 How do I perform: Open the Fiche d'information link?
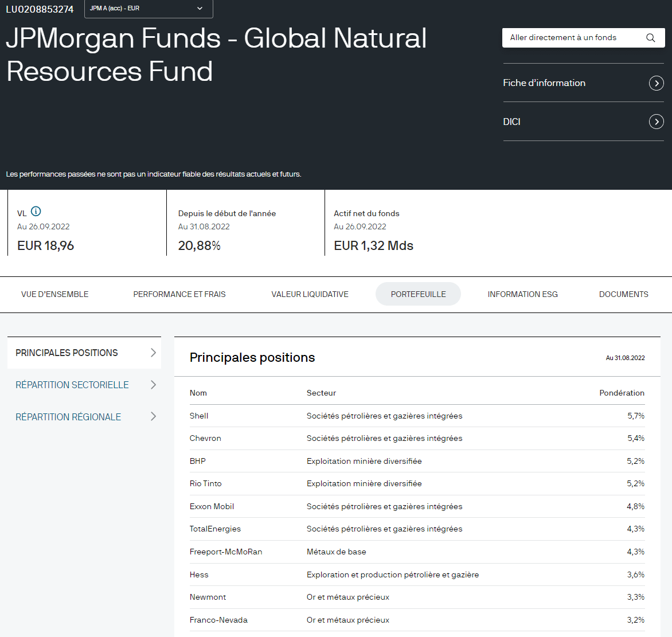544,83
